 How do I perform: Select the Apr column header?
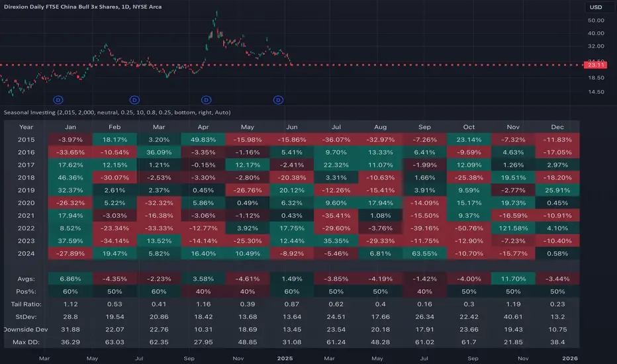[203, 127]
